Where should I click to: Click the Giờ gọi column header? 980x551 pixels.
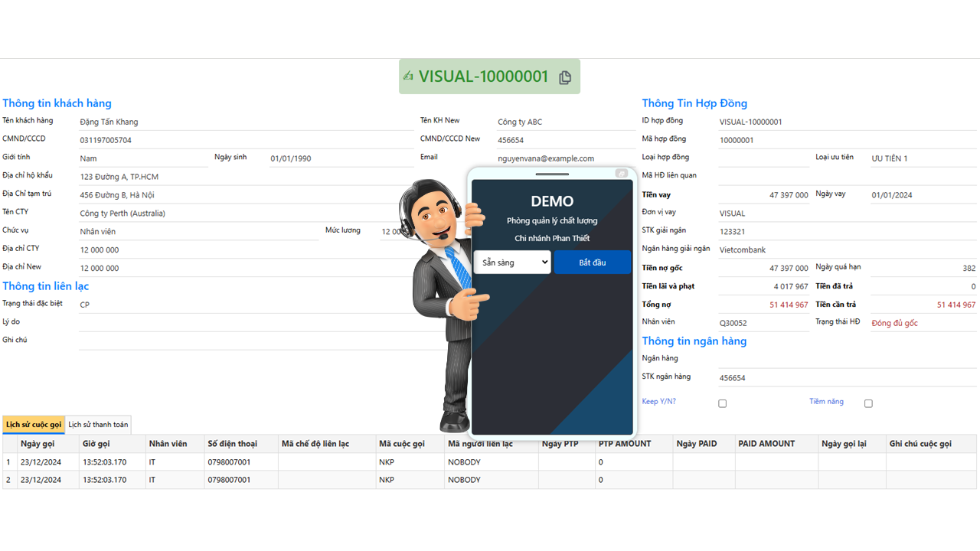[x=113, y=444]
